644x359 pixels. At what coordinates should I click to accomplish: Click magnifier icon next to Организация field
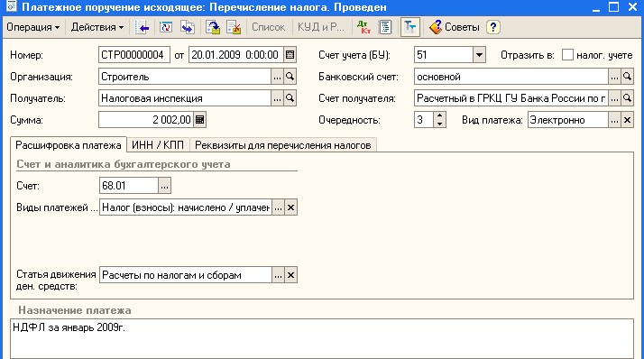click(290, 77)
